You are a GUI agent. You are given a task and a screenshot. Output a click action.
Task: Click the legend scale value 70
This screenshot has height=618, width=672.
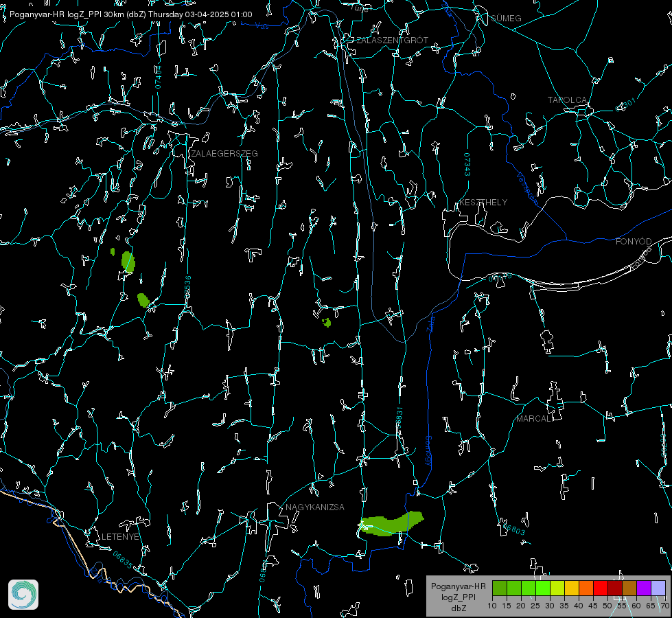coord(665,606)
